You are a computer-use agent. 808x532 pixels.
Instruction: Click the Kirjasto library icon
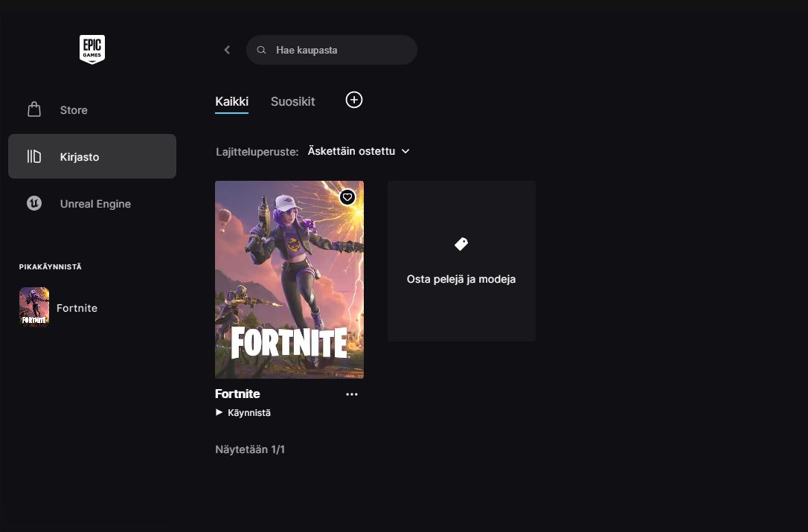tap(34, 156)
